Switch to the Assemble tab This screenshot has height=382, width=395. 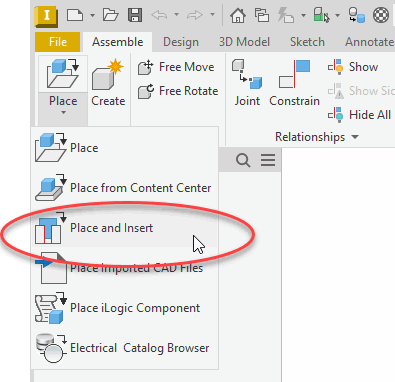(118, 42)
